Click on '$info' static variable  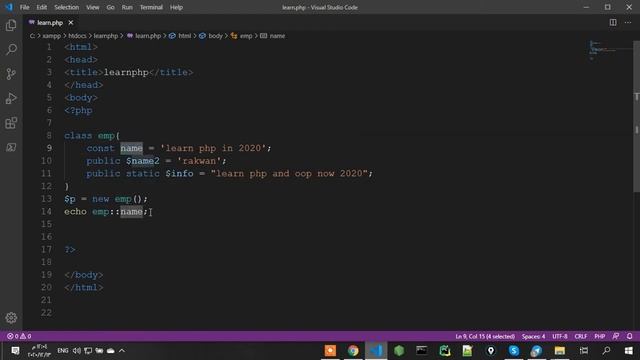click(180, 173)
